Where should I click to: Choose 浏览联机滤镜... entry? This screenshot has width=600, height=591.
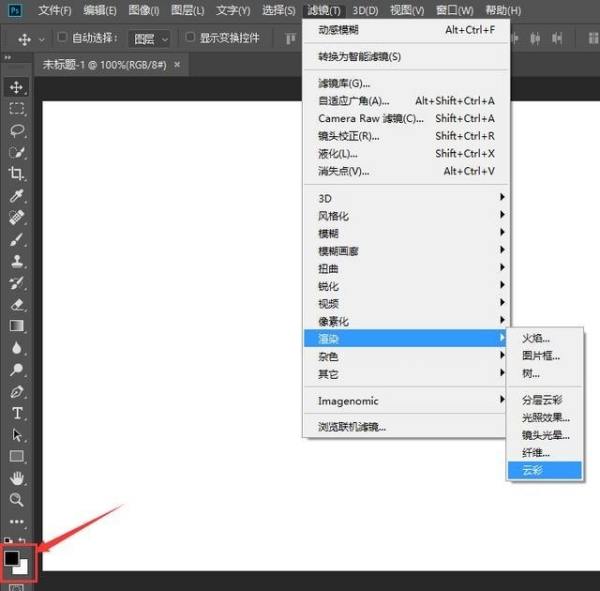(x=405, y=426)
